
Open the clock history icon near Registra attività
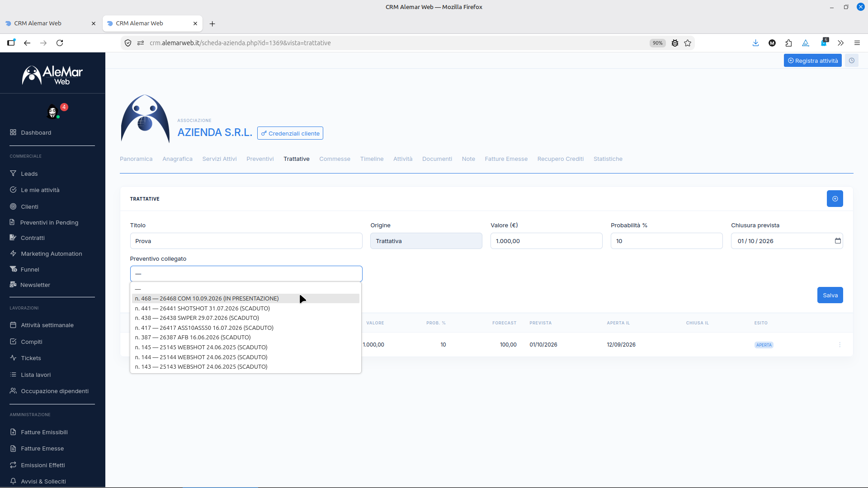pos(852,61)
